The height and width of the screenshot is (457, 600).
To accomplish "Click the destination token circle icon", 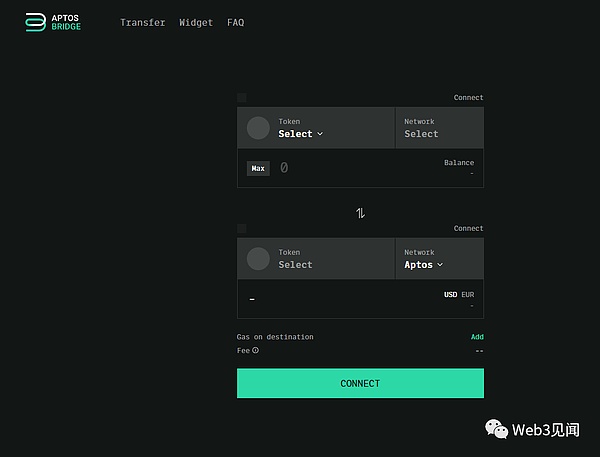I will pyautogui.click(x=258, y=259).
